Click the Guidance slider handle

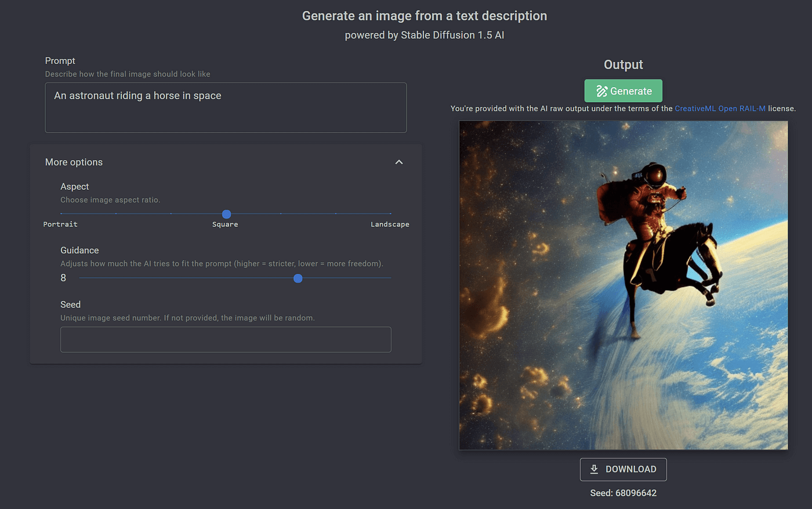(298, 279)
